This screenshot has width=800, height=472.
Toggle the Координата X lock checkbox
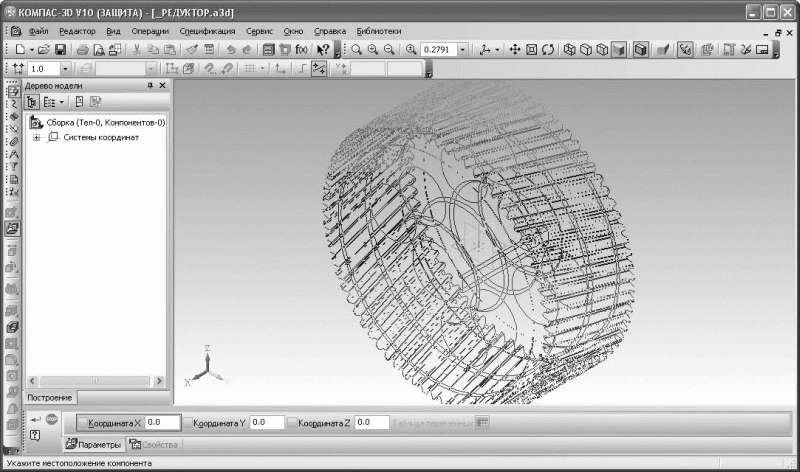83,423
